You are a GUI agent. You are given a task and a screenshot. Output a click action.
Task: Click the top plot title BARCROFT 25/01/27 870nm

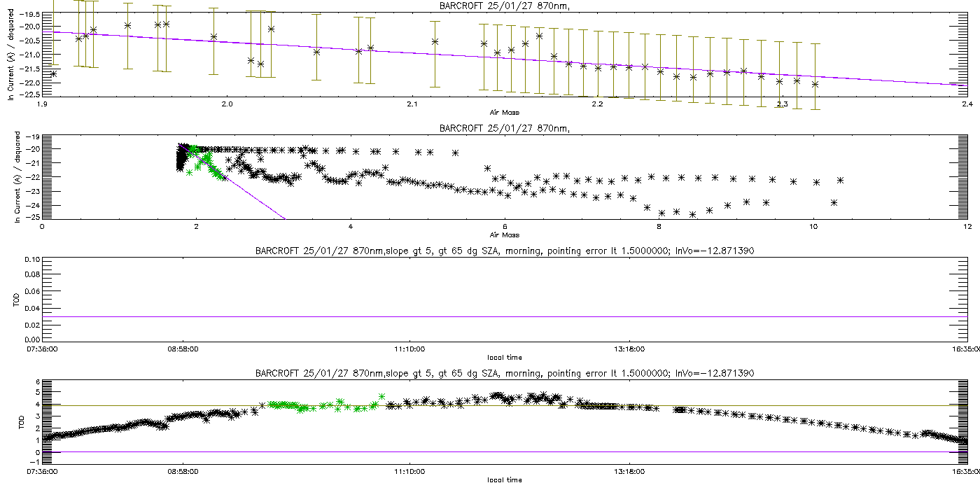tap(490, 6)
